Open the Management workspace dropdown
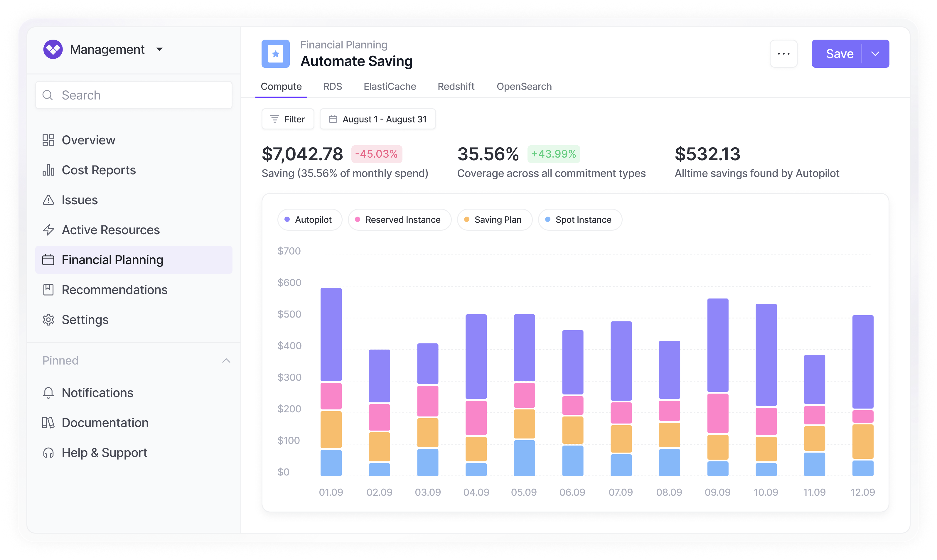The height and width of the screenshot is (560, 937). point(159,49)
